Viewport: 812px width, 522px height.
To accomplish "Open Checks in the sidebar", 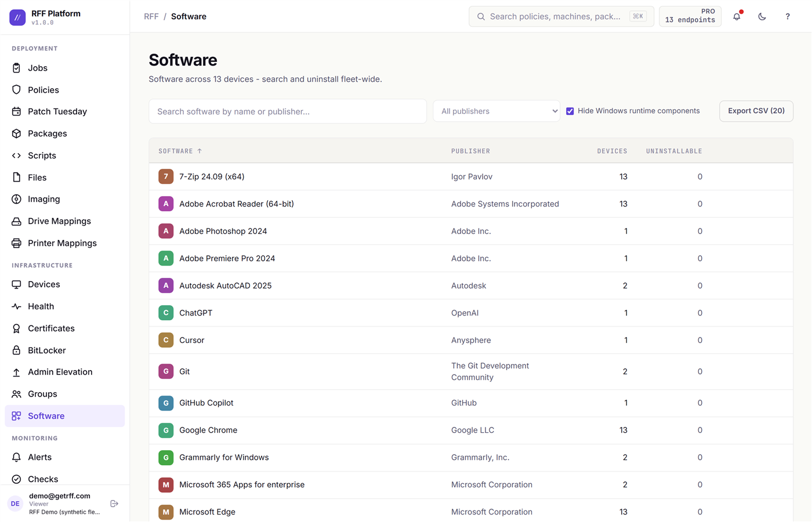I will tap(64, 479).
